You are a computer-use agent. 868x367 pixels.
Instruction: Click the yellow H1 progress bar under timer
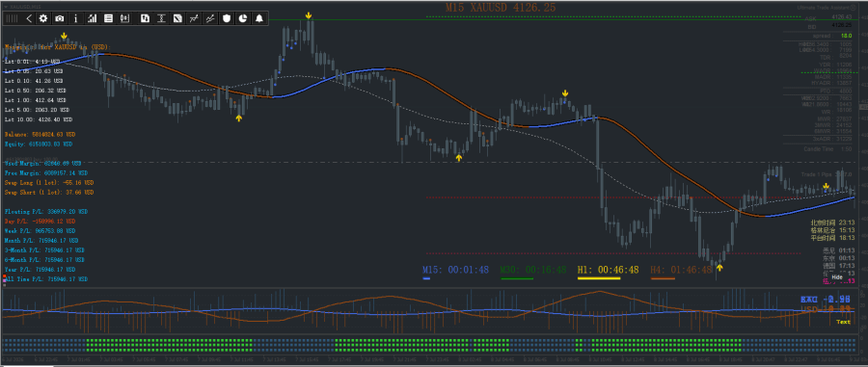tap(598, 278)
